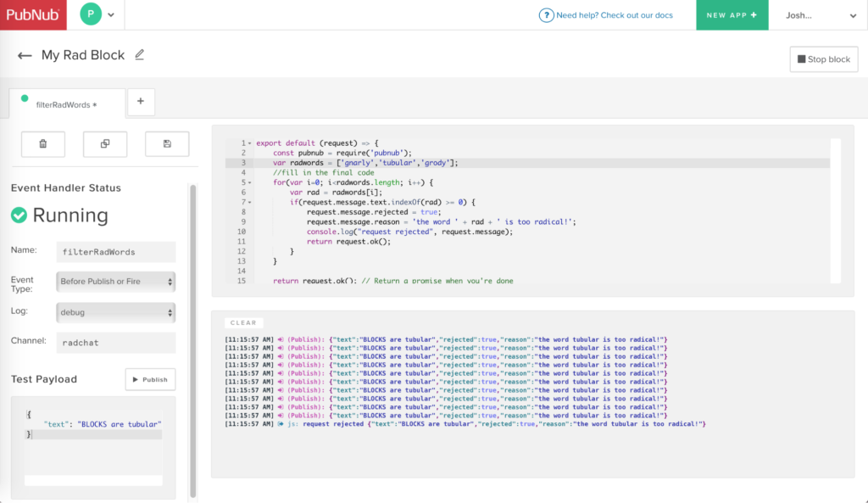Click the green P account avatar

click(90, 14)
